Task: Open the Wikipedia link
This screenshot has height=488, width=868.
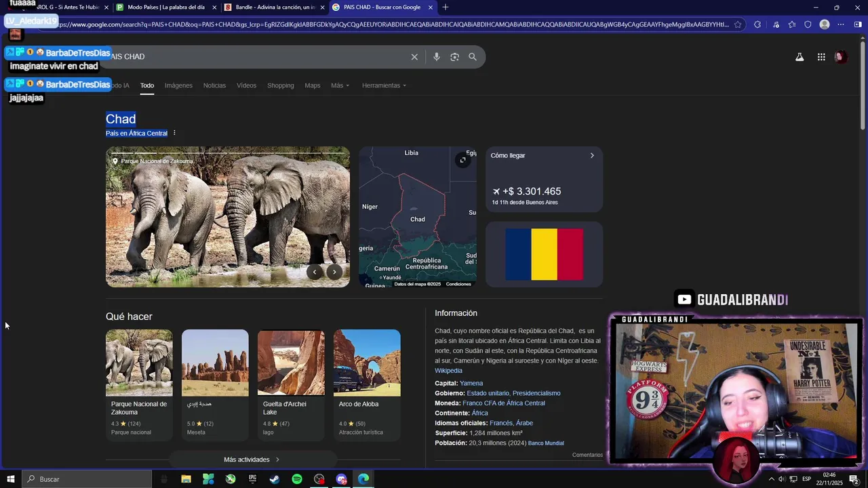Action: 448,371
